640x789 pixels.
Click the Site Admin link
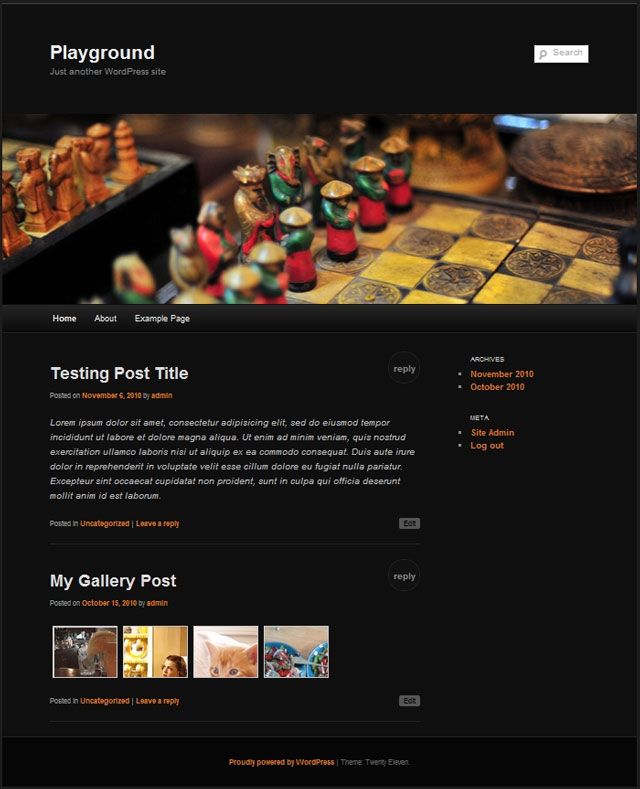(x=492, y=433)
